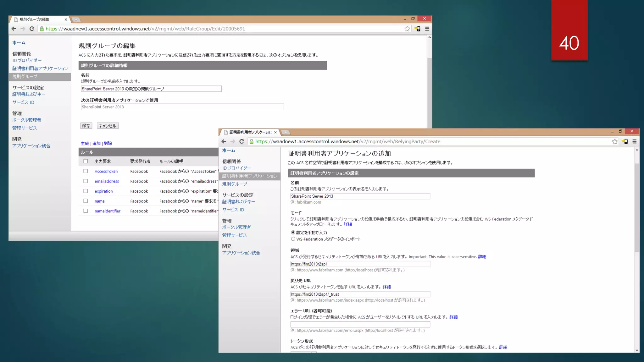Image resolution: width=644 pixels, height=362 pixels.
Task: Tick the emailaddress rule checkbox
Action: [x=86, y=181]
